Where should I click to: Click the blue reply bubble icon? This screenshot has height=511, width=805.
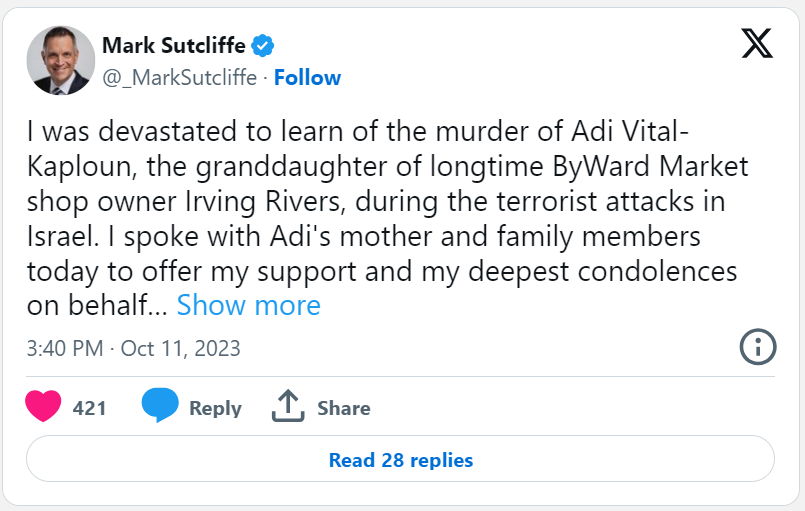click(160, 405)
